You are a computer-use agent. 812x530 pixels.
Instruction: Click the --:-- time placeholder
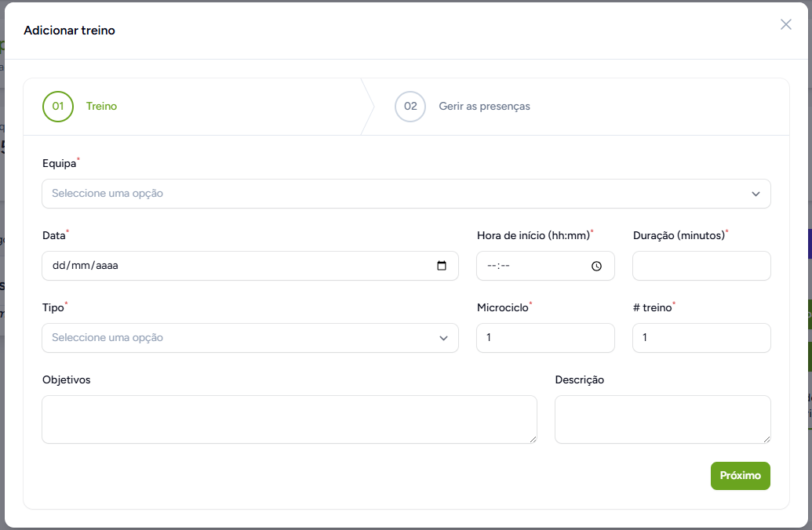click(498, 266)
